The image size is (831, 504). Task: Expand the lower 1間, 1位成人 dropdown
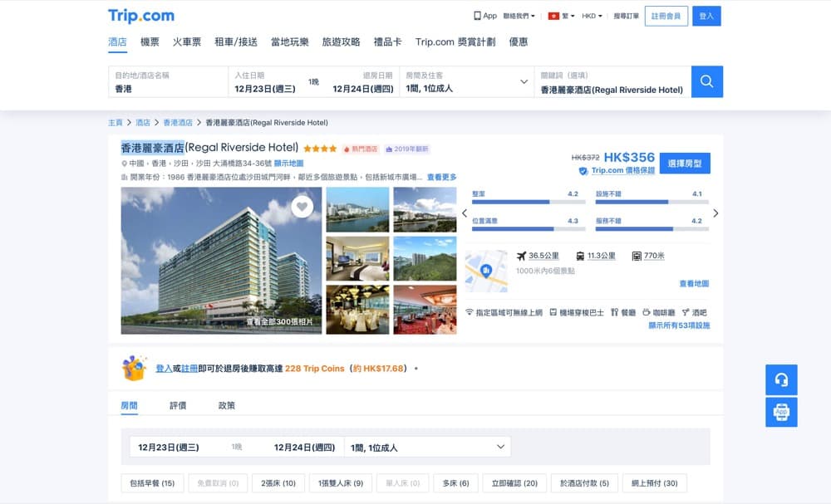tap(428, 448)
